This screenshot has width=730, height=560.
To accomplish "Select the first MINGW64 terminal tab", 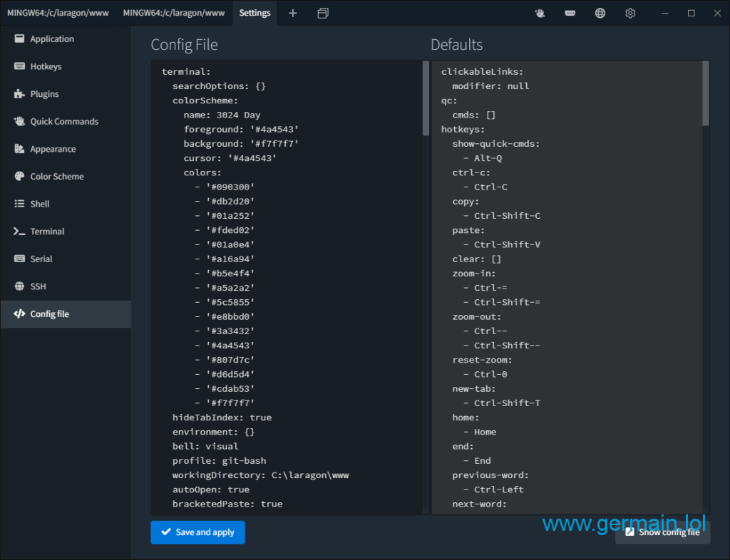I will pos(58,13).
